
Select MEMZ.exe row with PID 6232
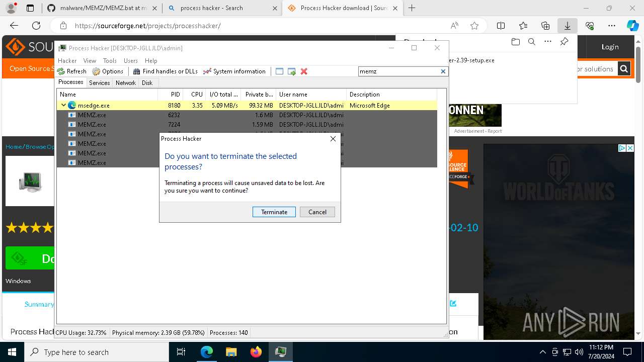247,115
